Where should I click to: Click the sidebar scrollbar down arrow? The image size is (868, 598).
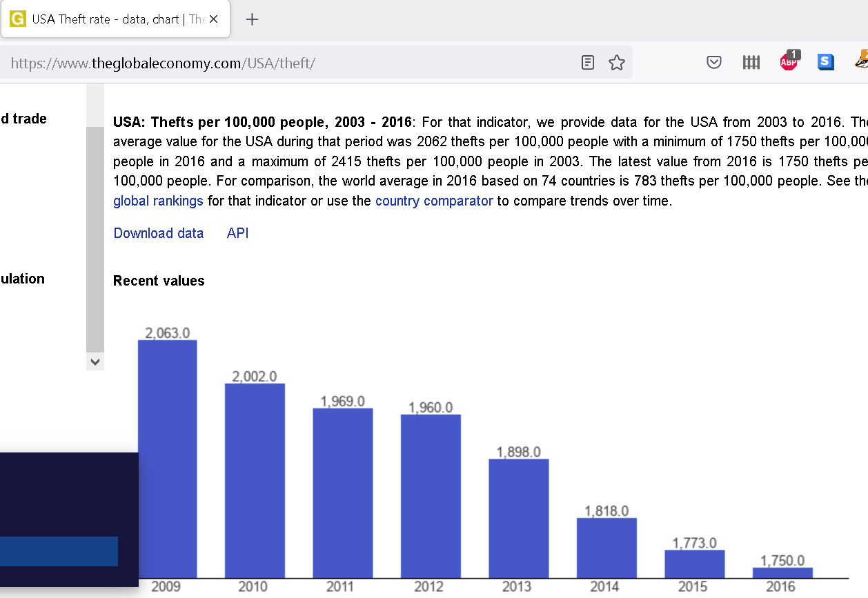point(95,361)
